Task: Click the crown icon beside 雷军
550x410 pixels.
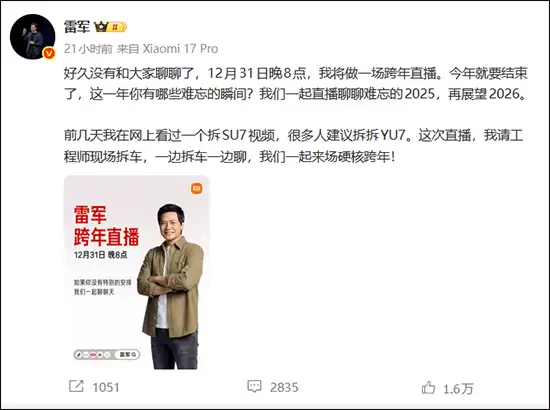Action: 100,27
